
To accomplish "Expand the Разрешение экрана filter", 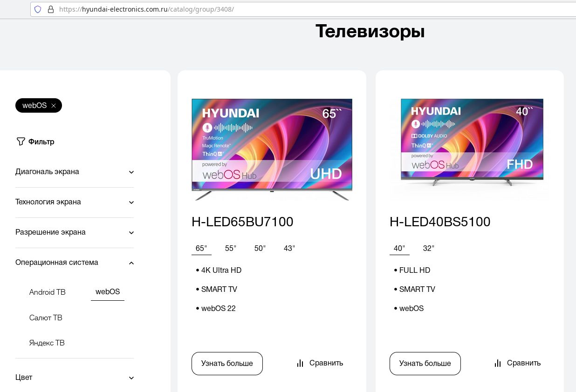I will (x=131, y=233).
